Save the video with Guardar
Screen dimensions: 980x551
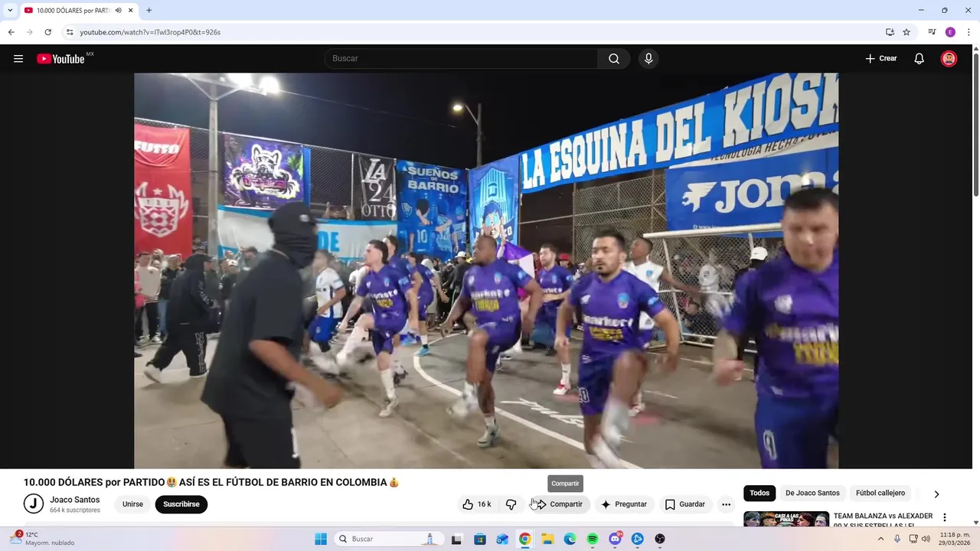[684, 504]
